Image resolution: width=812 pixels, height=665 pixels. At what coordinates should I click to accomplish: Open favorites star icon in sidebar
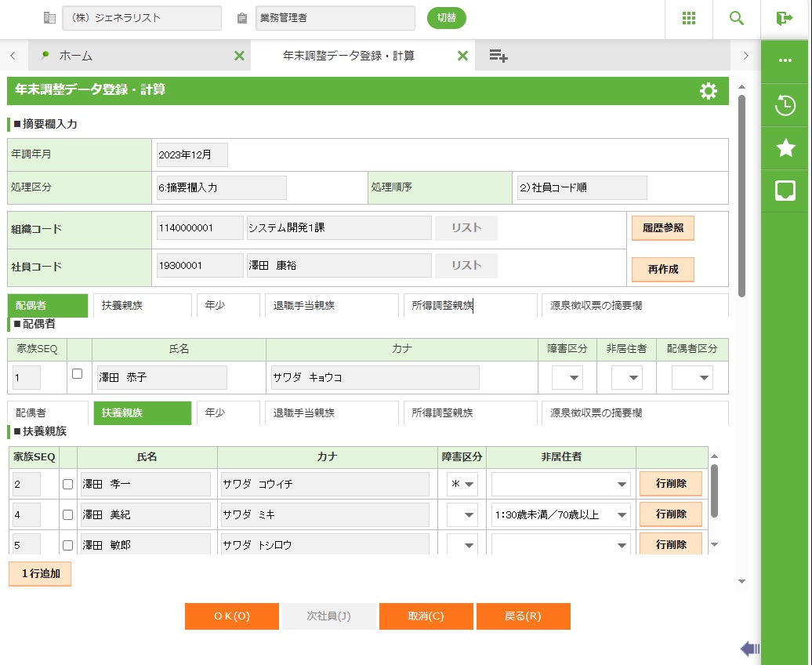coord(785,148)
